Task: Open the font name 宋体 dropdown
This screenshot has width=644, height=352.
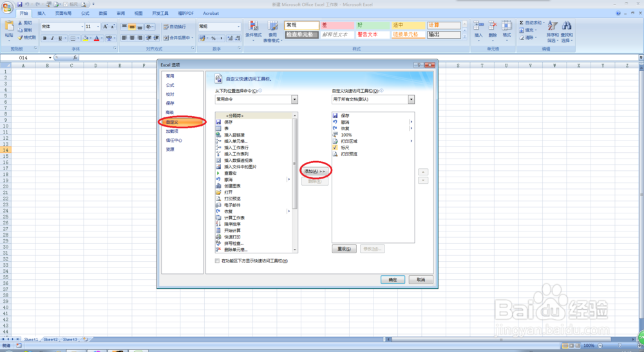Action: [x=82, y=26]
